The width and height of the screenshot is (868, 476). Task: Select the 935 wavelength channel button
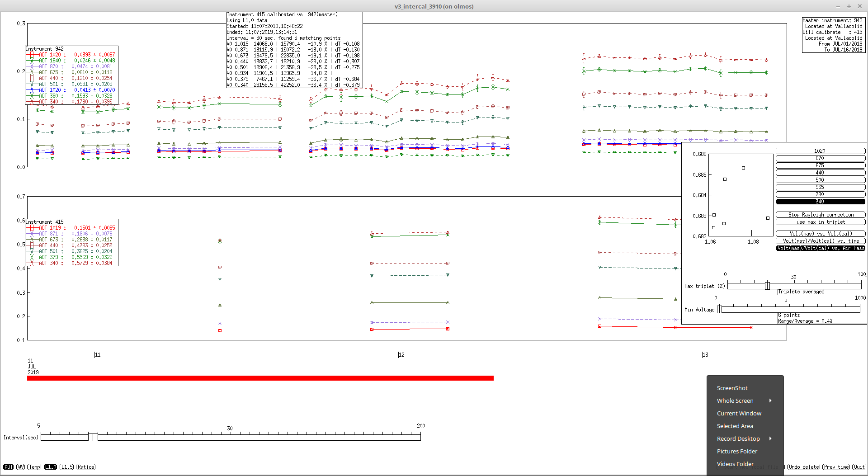[821, 187]
